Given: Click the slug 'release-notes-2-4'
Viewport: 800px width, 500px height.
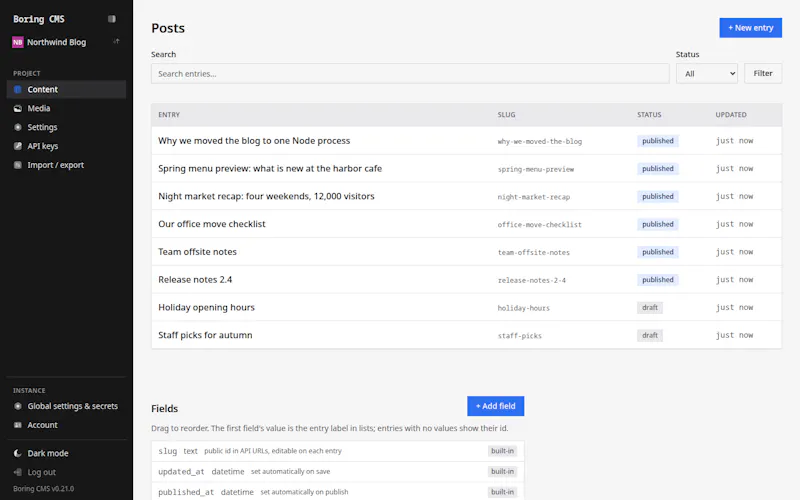Looking at the screenshot, I should [532, 280].
